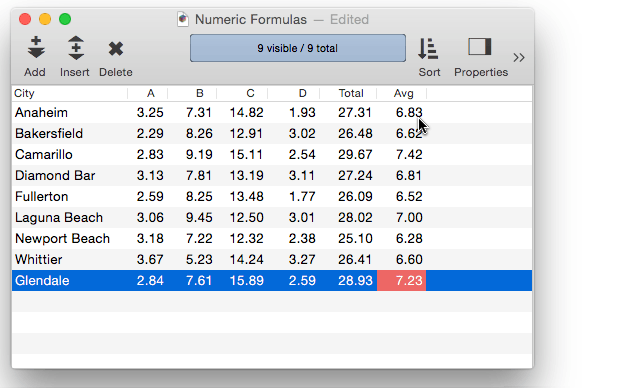Click the yellow minimize window button
This screenshot has width=638, height=388.
pos(45,19)
